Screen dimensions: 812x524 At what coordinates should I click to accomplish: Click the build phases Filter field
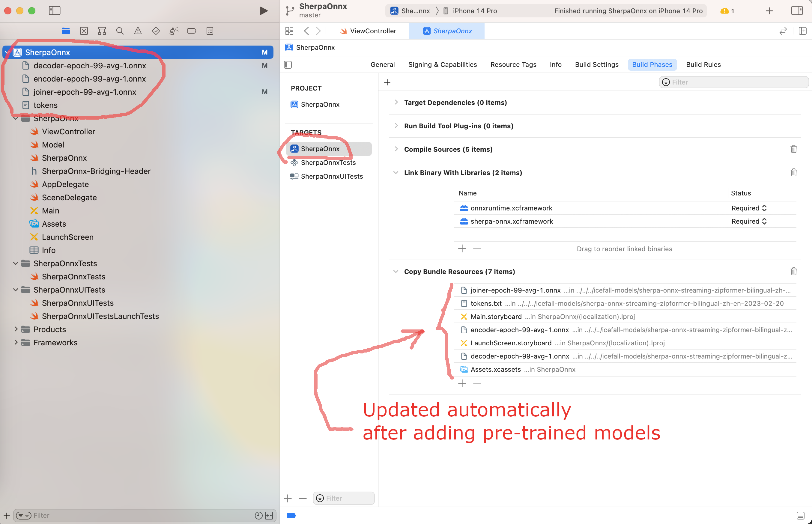coord(734,82)
